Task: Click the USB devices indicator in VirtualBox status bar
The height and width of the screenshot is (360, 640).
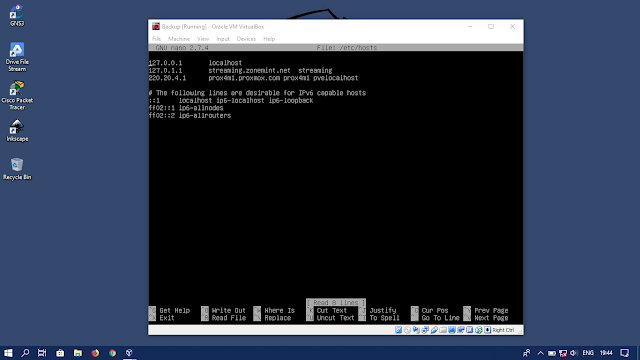Action: [x=434, y=330]
